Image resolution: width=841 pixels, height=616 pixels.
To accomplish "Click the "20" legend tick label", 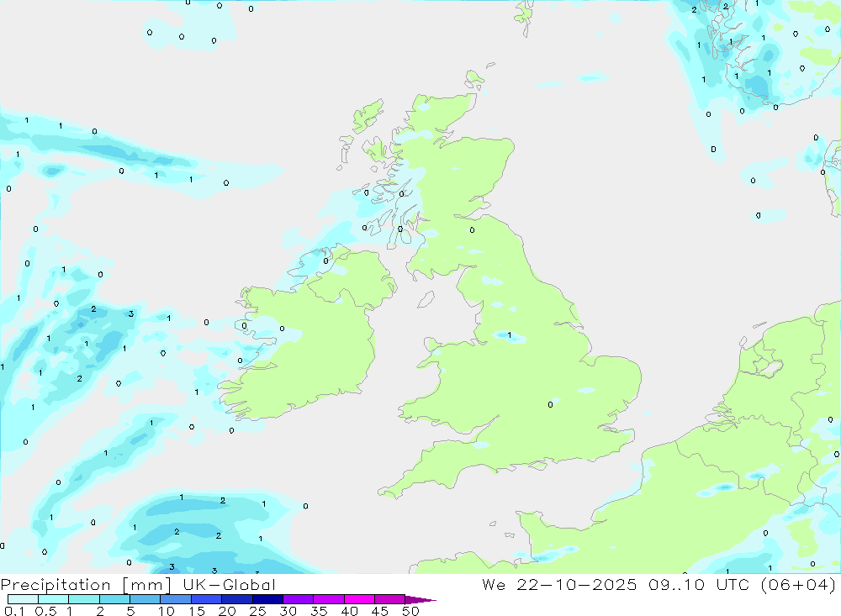I will 227,611.
